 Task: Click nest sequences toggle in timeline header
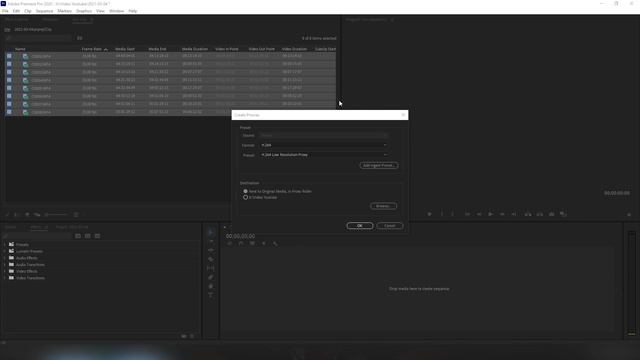[x=229, y=243]
